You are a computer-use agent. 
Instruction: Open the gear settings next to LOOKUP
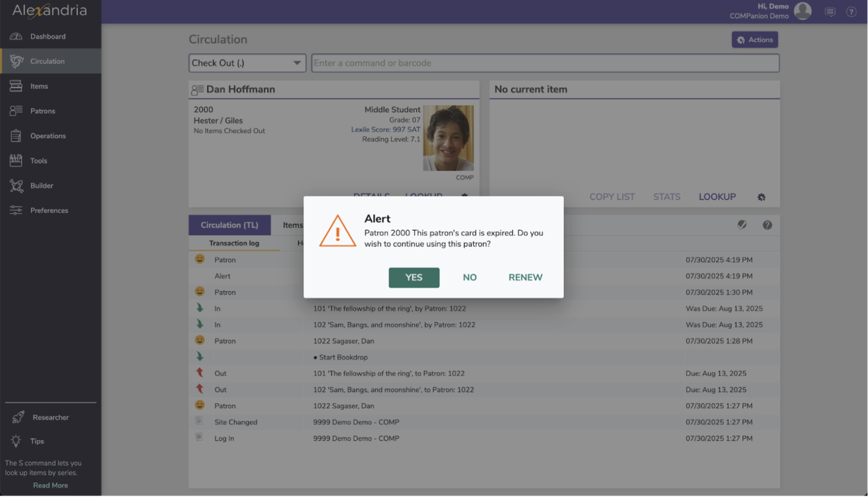761,197
